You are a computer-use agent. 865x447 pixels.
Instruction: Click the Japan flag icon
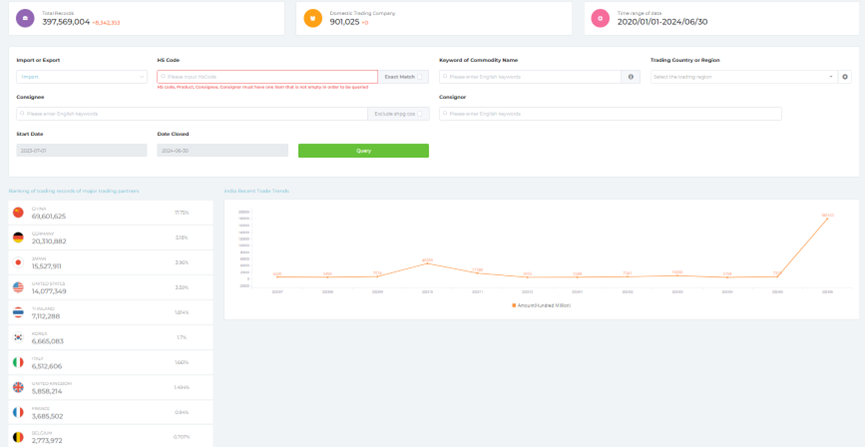coord(18,262)
